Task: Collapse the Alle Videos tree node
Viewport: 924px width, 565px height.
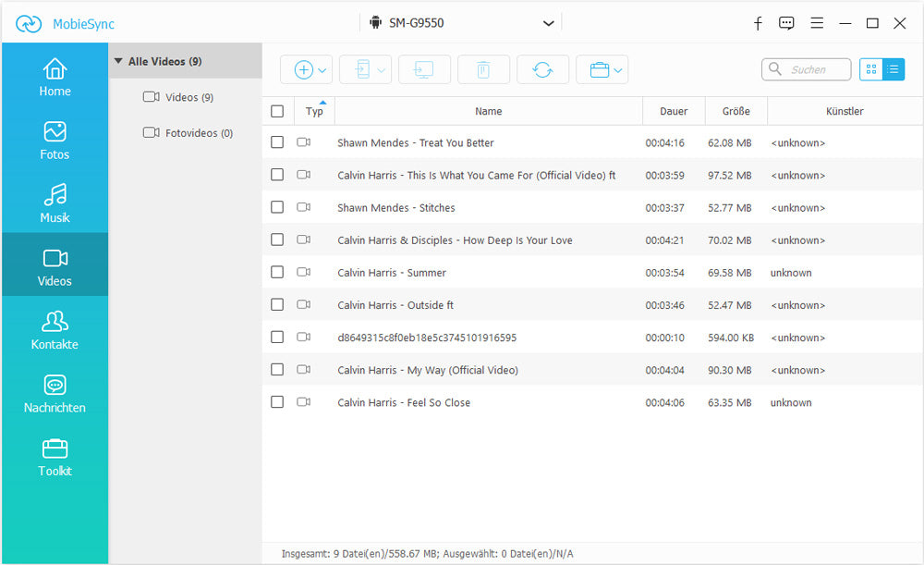Action: 118,62
